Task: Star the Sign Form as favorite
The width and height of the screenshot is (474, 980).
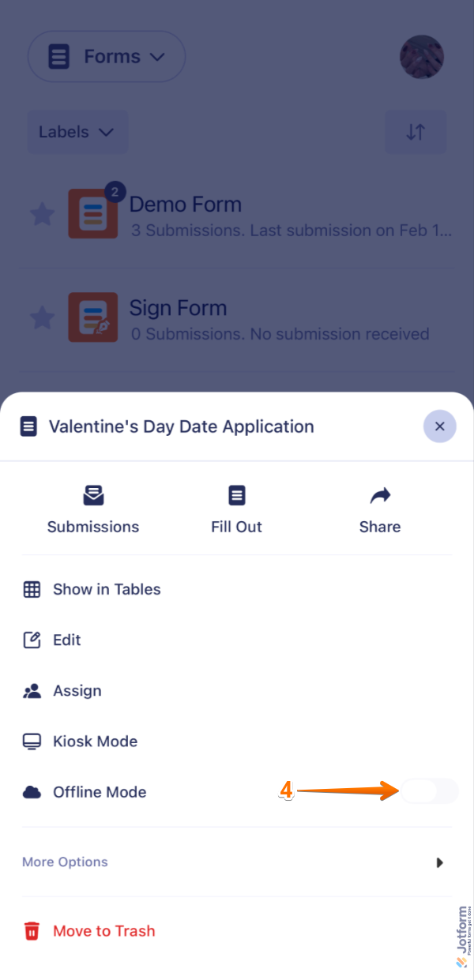Action: (x=42, y=317)
